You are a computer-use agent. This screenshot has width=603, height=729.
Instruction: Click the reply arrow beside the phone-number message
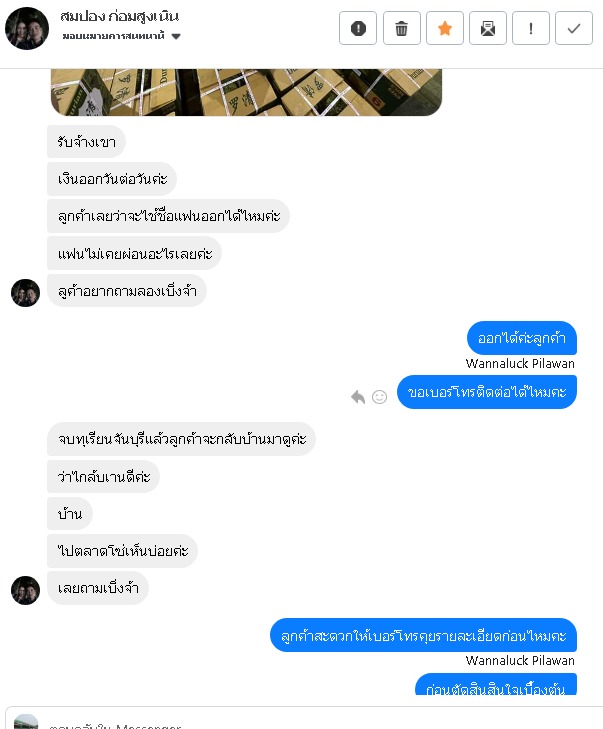(358, 397)
